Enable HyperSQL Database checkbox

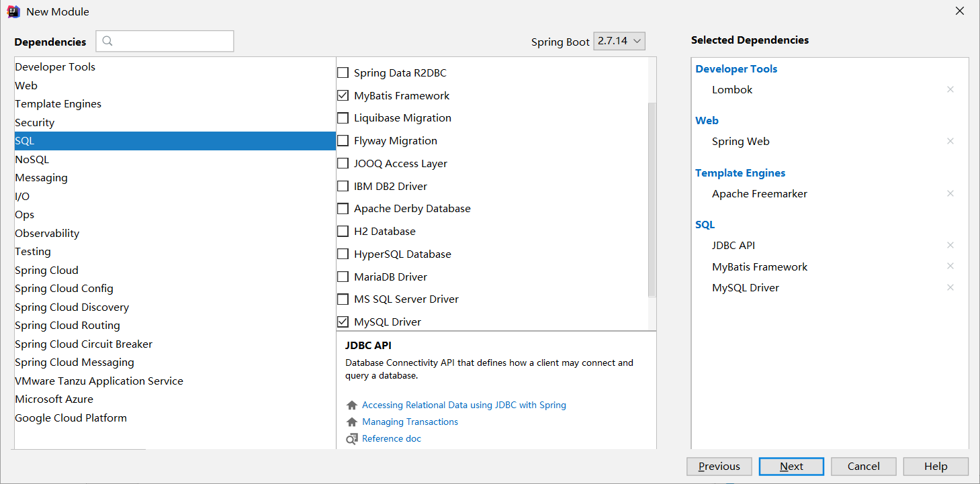pos(343,254)
